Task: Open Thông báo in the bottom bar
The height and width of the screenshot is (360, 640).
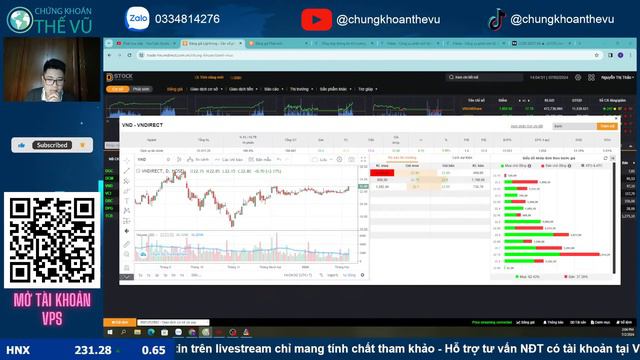Action: click(553, 322)
